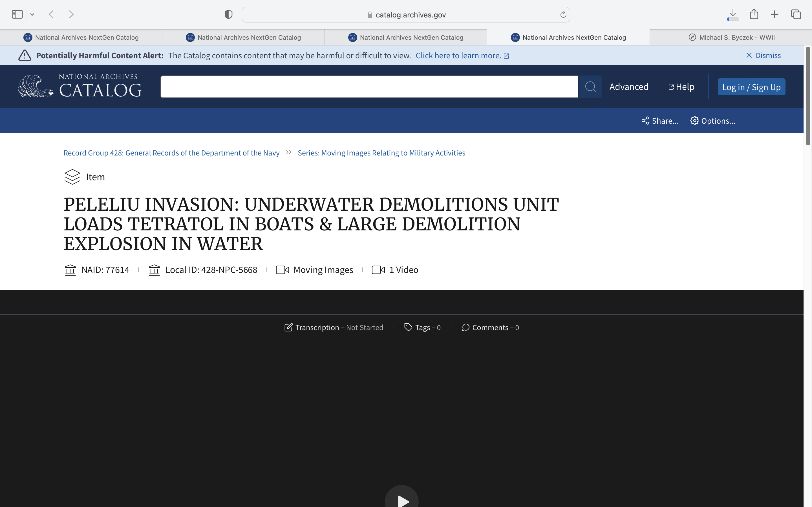Reload the page with refresh icon

(563, 14)
